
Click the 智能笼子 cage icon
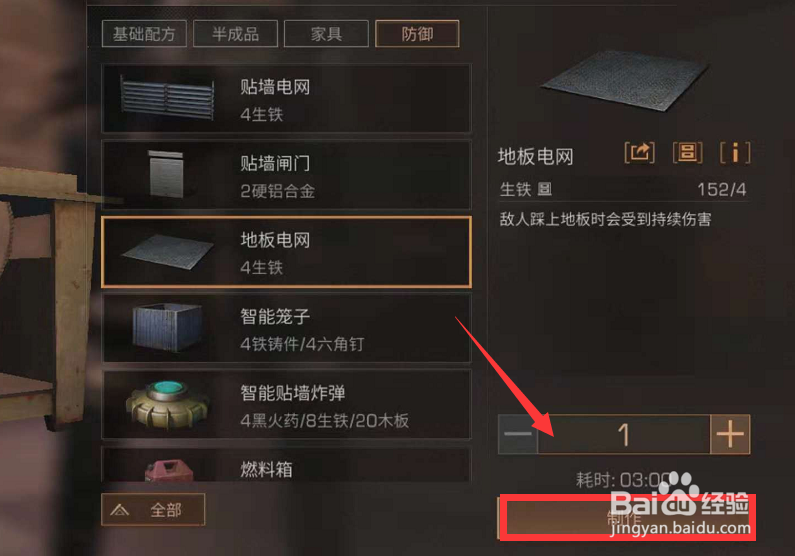[x=167, y=327]
